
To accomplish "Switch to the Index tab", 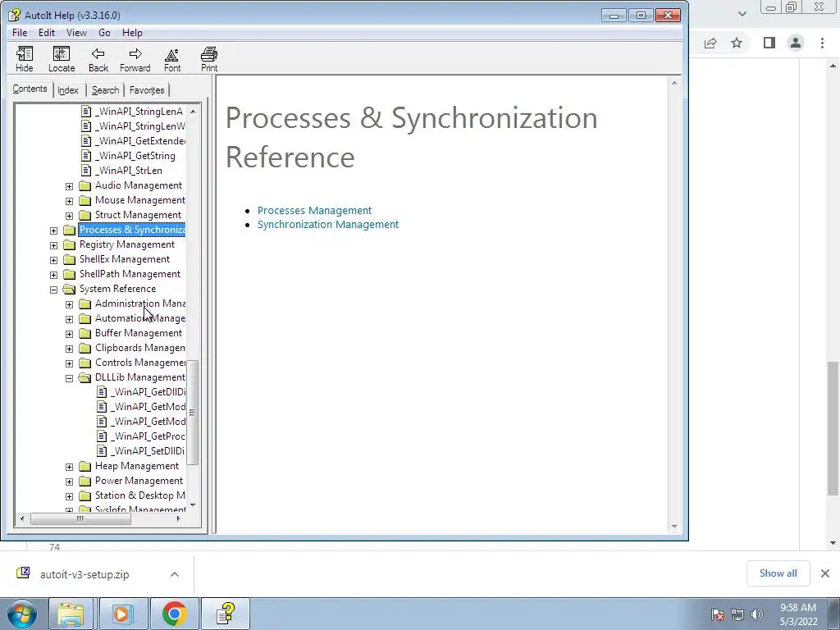I will point(68,90).
